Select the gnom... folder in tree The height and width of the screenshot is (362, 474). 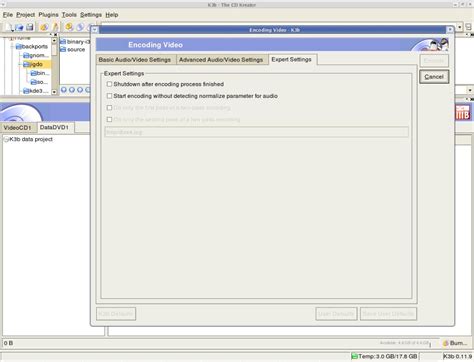(x=36, y=55)
